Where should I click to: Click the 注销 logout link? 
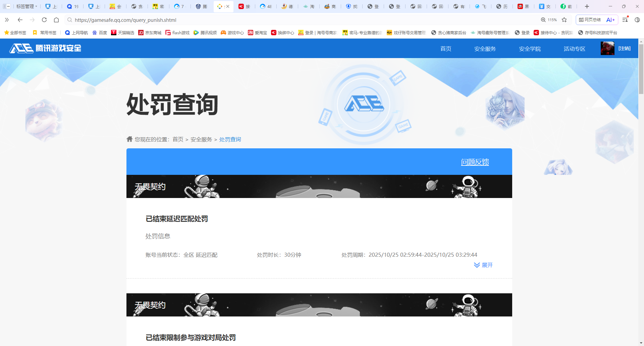(x=624, y=48)
